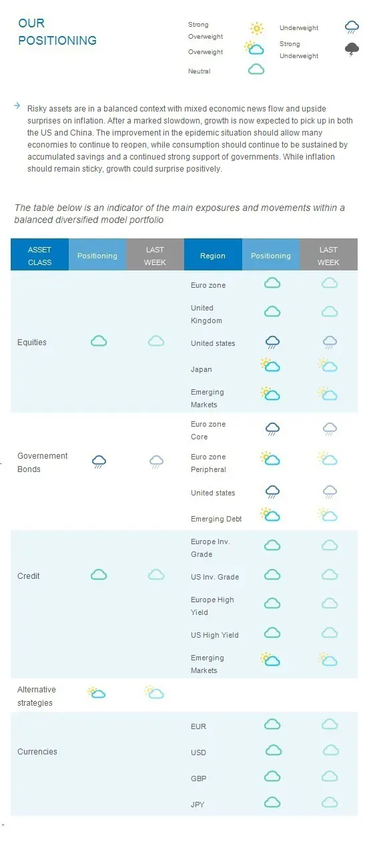Click United States equities underweight positioning icon

[x=272, y=343]
